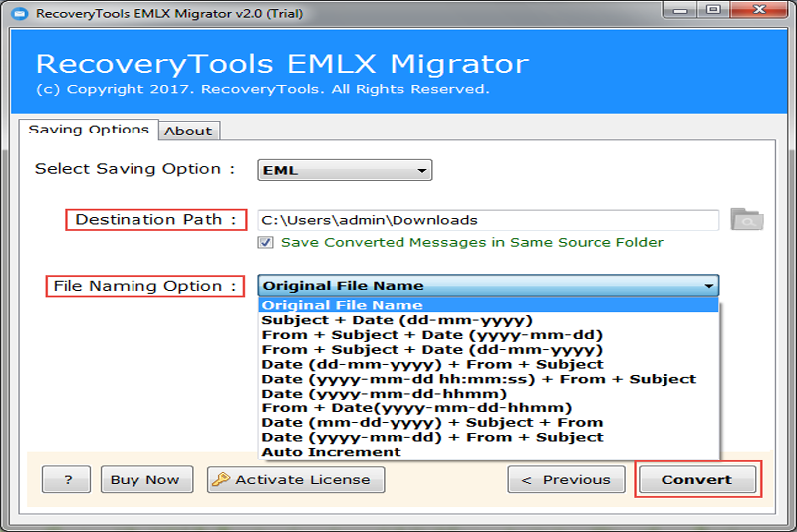
Task: Select From + Date(yyyy-mm-dd-hhmm) option
Action: [488, 408]
